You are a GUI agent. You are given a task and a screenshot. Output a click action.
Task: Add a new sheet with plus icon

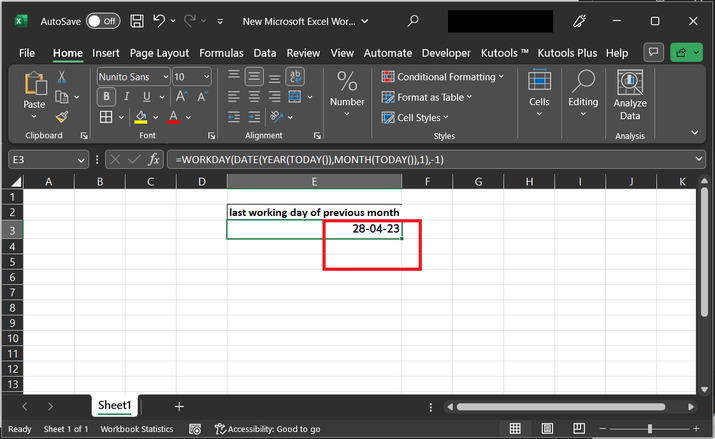click(179, 406)
